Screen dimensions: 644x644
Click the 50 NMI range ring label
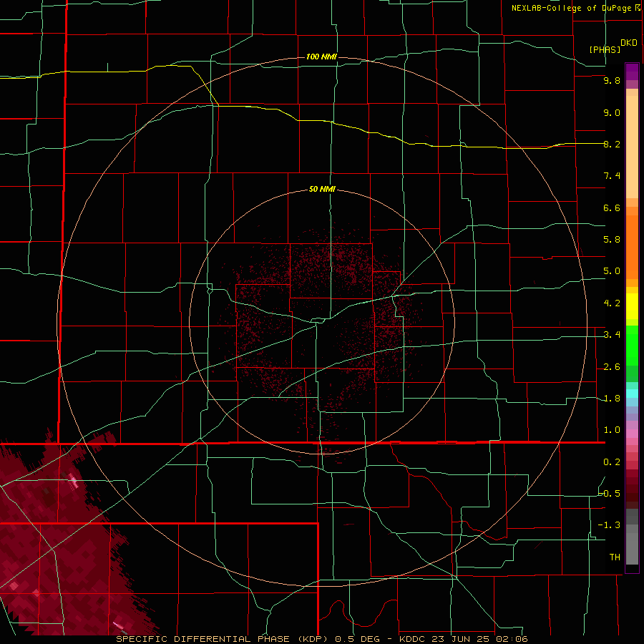click(x=322, y=189)
